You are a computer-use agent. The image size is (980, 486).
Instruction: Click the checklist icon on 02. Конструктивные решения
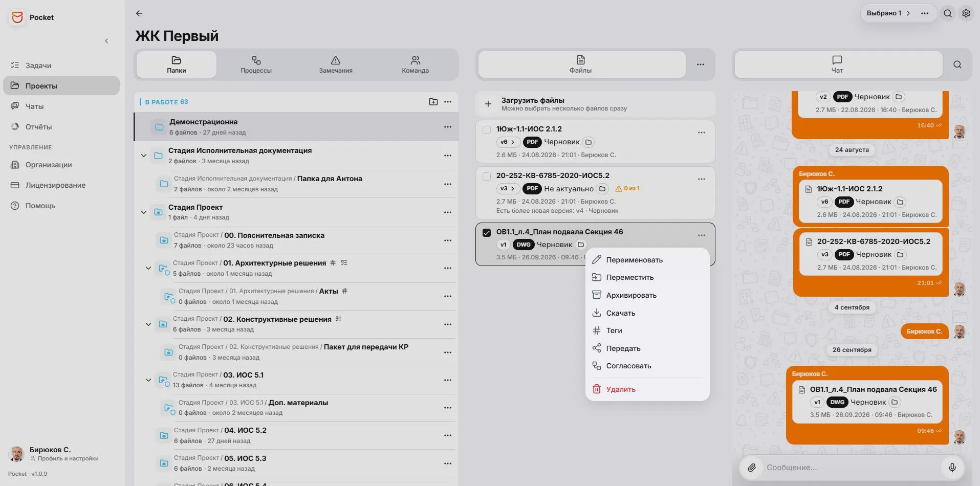[x=339, y=319]
